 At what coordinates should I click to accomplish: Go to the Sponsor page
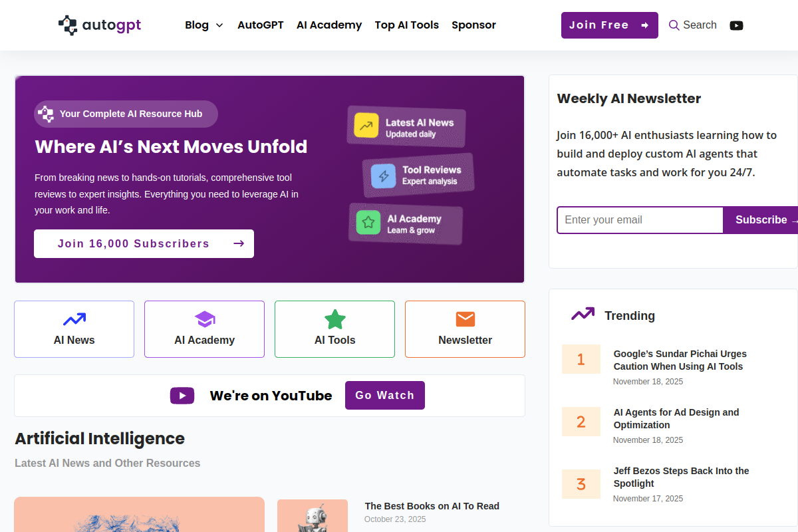474,25
